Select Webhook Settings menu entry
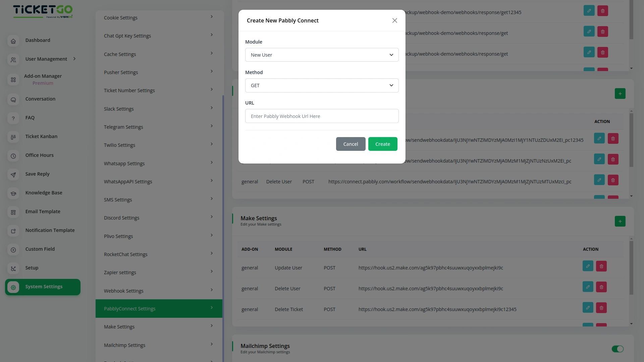This screenshot has width=644, height=362. click(x=159, y=291)
